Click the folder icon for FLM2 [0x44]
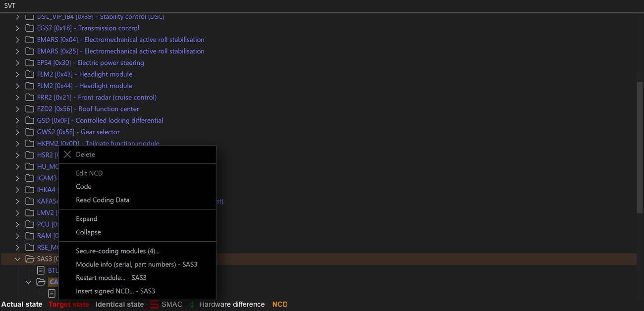The image size is (644, 311). [30, 86]
